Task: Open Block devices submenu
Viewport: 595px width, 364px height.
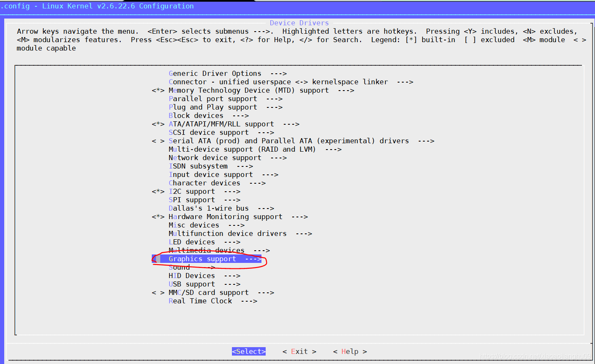Action: [209, 115]
